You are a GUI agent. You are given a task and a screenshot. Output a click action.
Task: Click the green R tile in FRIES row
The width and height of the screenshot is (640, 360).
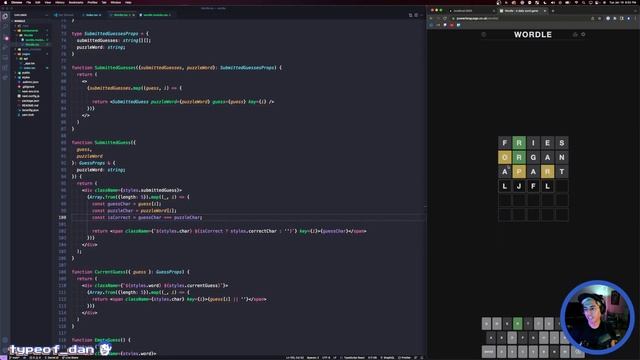(x=519, y=143)
